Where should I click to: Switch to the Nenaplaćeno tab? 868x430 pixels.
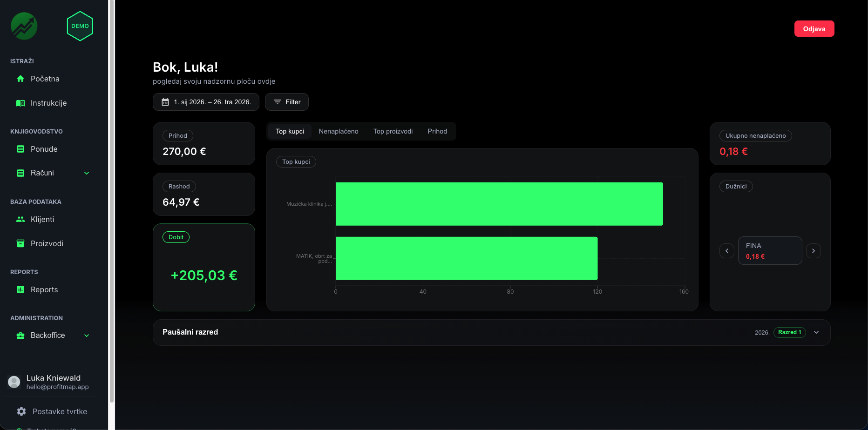pyautogui.click(x=339, y=131)
